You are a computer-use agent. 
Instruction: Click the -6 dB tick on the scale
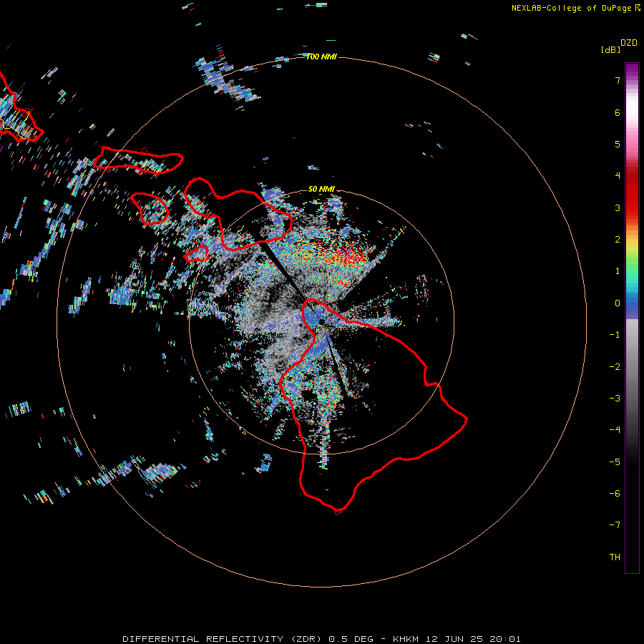pos(615,494)
